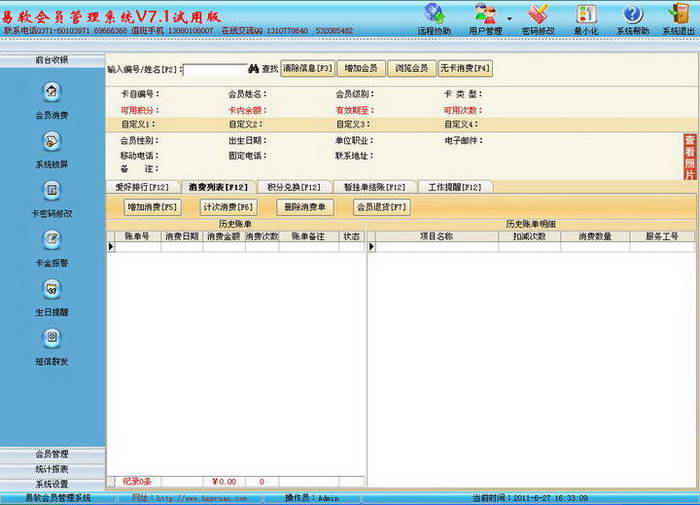Click the 项目名称 column header
This screenshot has width=700, height=505.
point(437,236)
